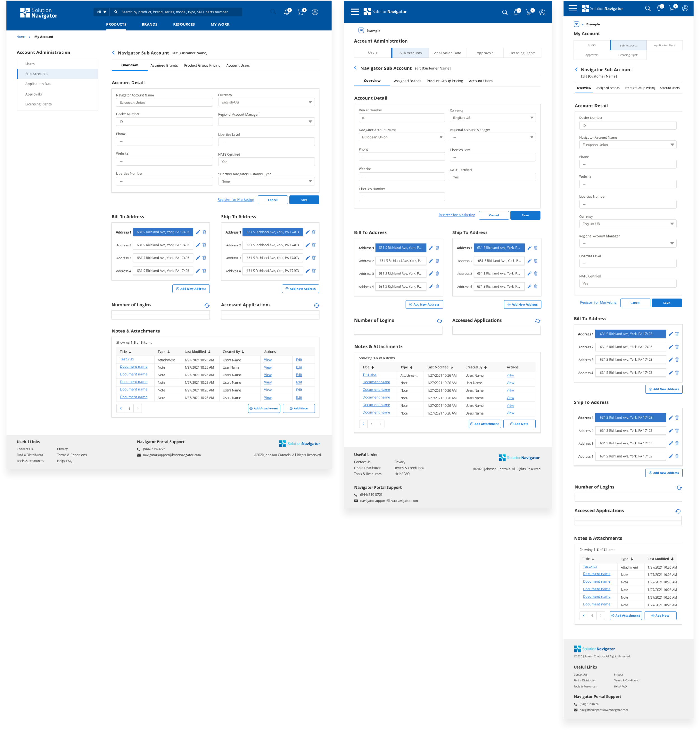Open the All category dropdown in desktop search
Image resolution: width=700 pixels, height=731 pixels.
click(101, 12)
